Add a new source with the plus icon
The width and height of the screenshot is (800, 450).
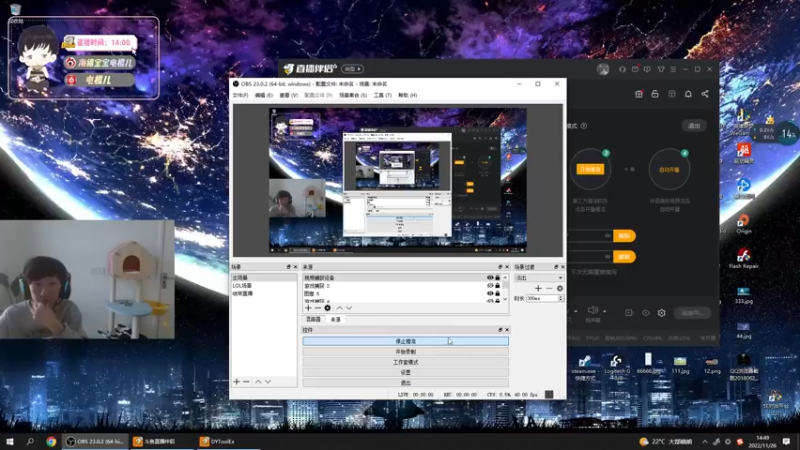click(x=308, y=307)
